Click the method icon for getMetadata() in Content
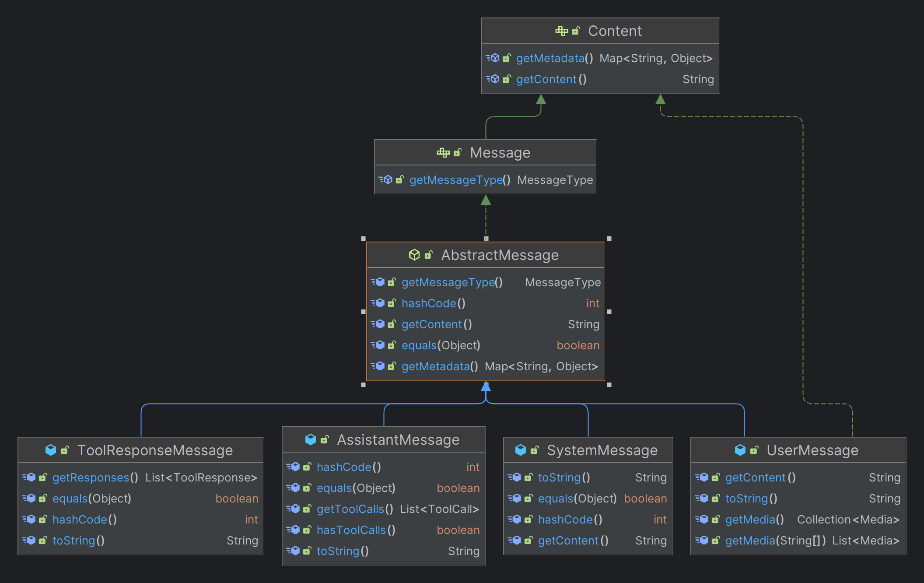This screenshot has width=924, height=583. [493, 58]
